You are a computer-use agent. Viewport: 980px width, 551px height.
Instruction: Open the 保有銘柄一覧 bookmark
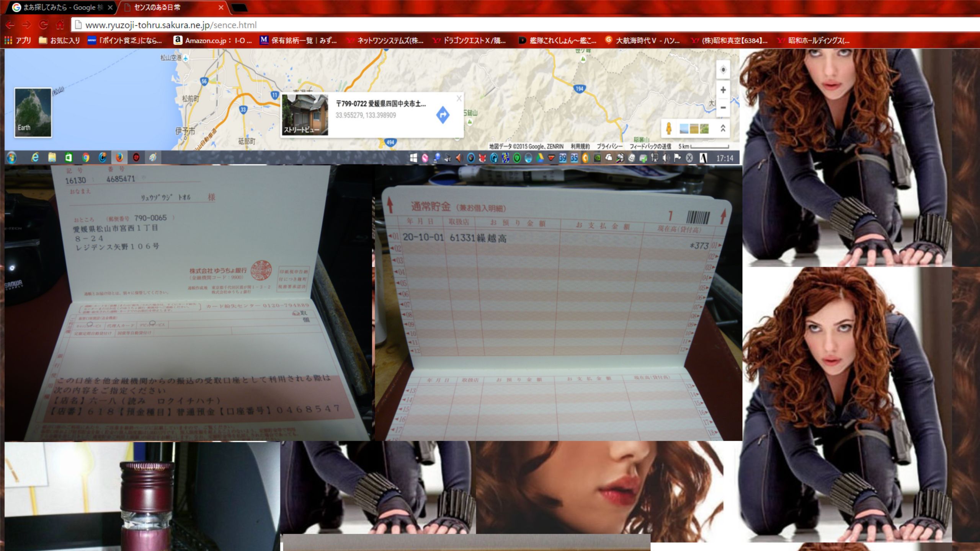coord(299,40)
